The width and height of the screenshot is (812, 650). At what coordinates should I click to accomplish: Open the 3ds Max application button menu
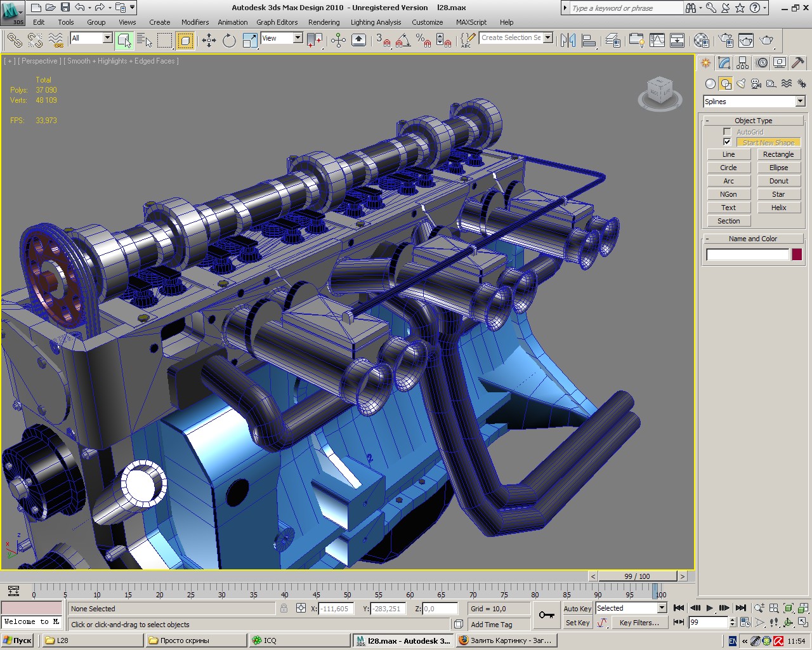pyautogui.click(x=12, y=13)
